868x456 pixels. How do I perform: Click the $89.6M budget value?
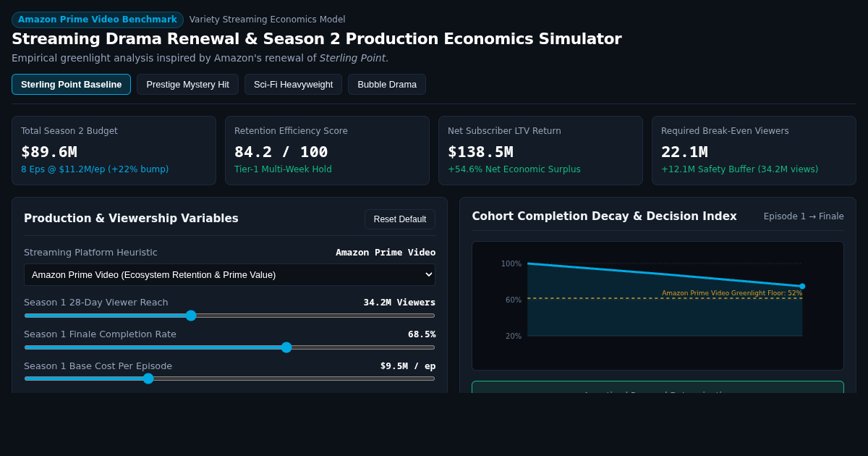point(49,152)
